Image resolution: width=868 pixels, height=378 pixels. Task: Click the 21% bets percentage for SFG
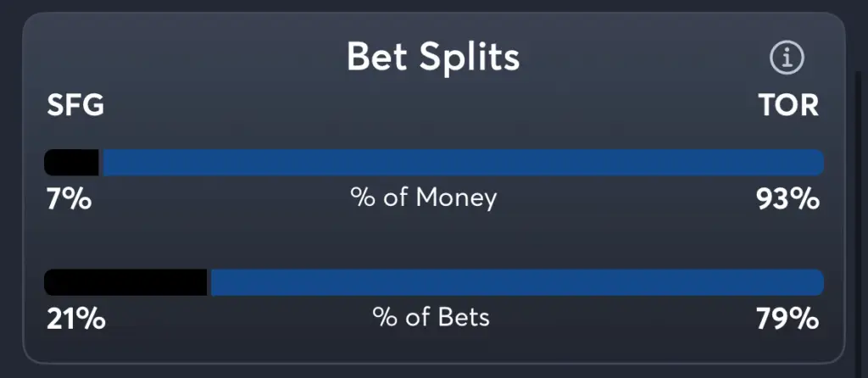75,319
